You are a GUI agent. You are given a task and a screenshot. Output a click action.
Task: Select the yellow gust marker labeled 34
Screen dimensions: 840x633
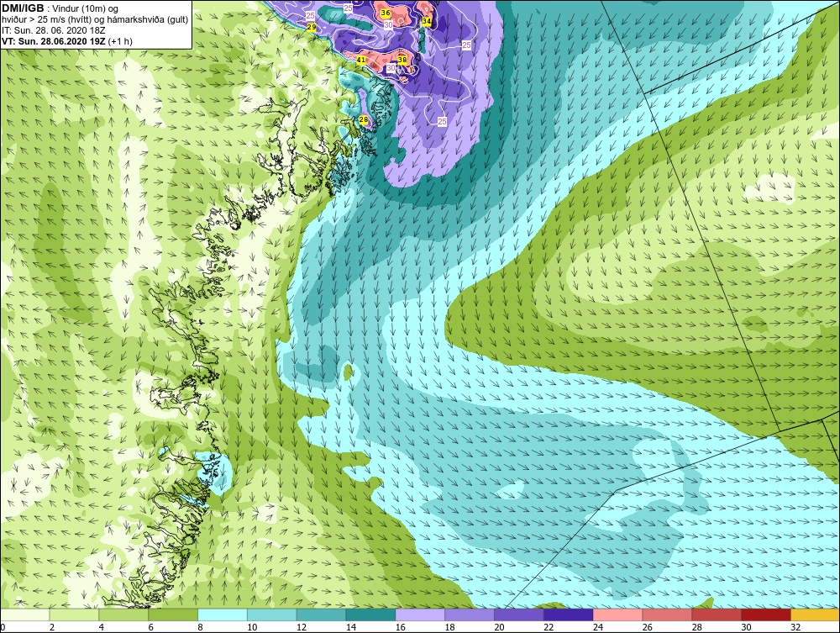click(427, 22)
